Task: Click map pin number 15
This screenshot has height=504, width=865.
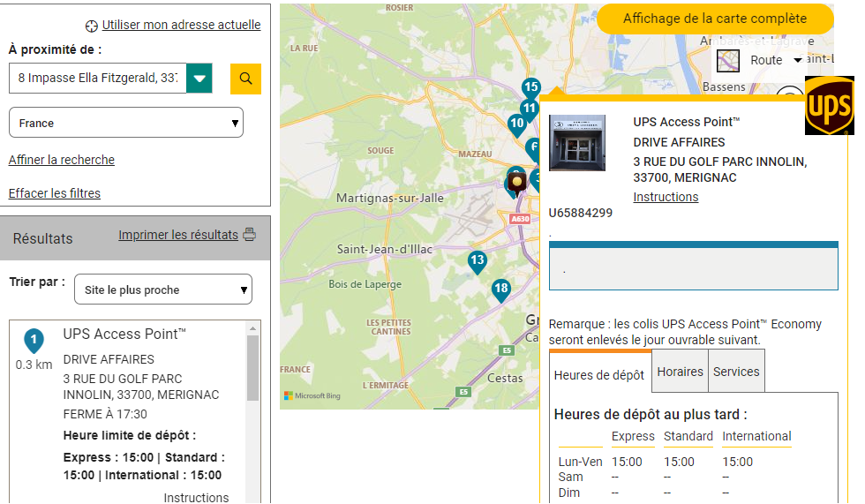Action: click(x=530, y=87)
